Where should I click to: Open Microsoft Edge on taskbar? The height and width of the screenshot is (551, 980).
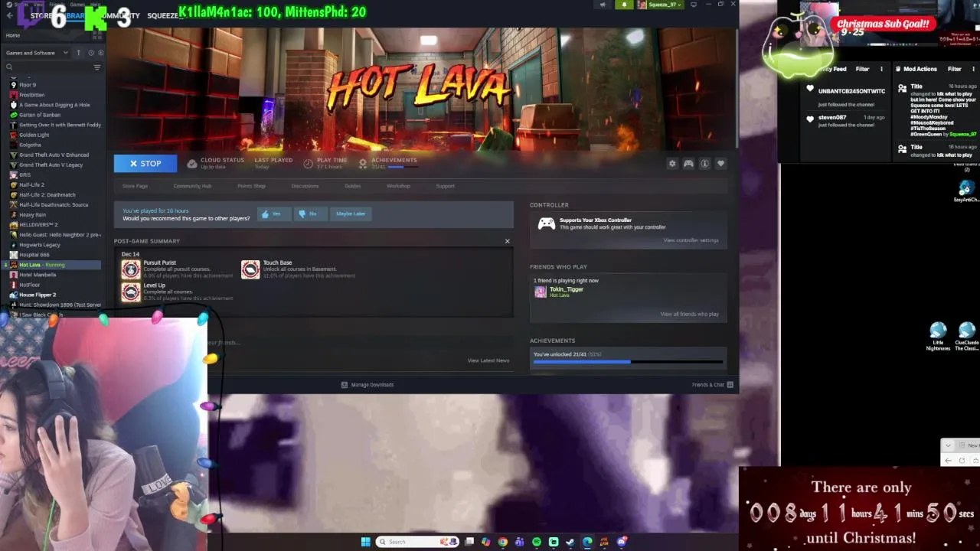click(x=587, y=542)
